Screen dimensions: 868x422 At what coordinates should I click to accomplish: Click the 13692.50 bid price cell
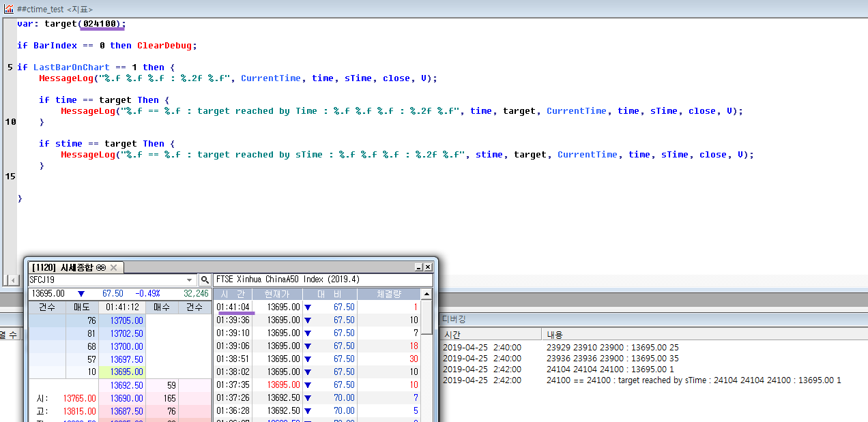click(121, 385)
